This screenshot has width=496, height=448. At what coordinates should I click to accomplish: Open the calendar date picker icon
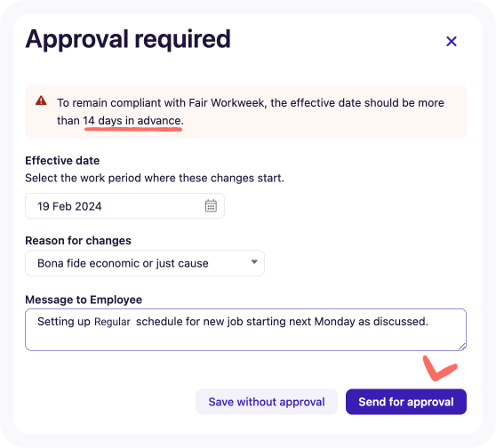(211, 205)
